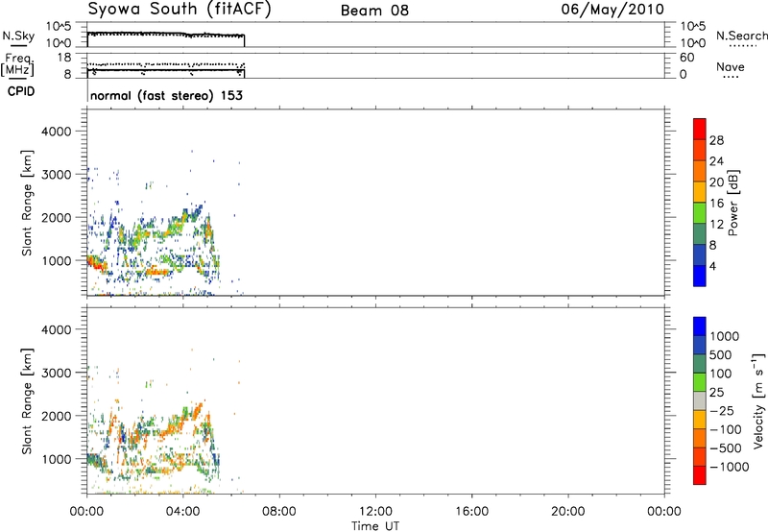Image resolution: width=768 pixels, height=532 pixels.
Task: Click the 'Slant Range [km]' label of Power panel
Action: [x=27, y=203]
